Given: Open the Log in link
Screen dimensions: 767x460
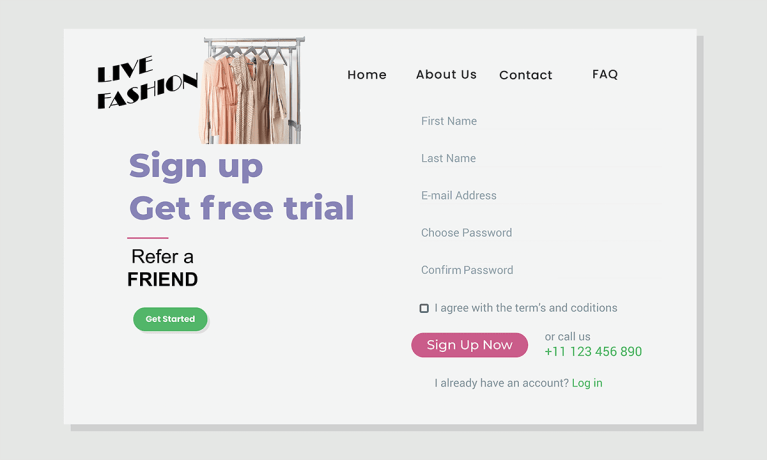Looking at the screenshot, I should (587, 383).
